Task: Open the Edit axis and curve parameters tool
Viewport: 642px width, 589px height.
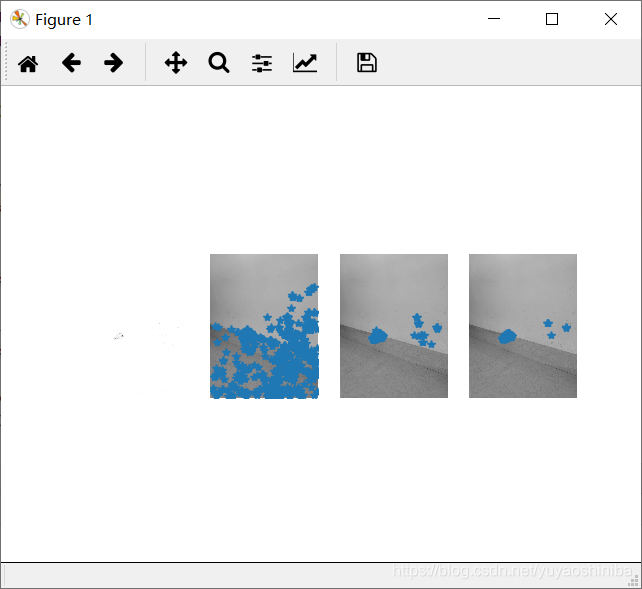Action: pos(305,63)
